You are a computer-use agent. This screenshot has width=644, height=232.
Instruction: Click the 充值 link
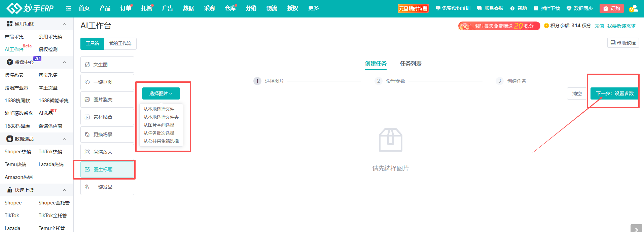pos(599,26)
